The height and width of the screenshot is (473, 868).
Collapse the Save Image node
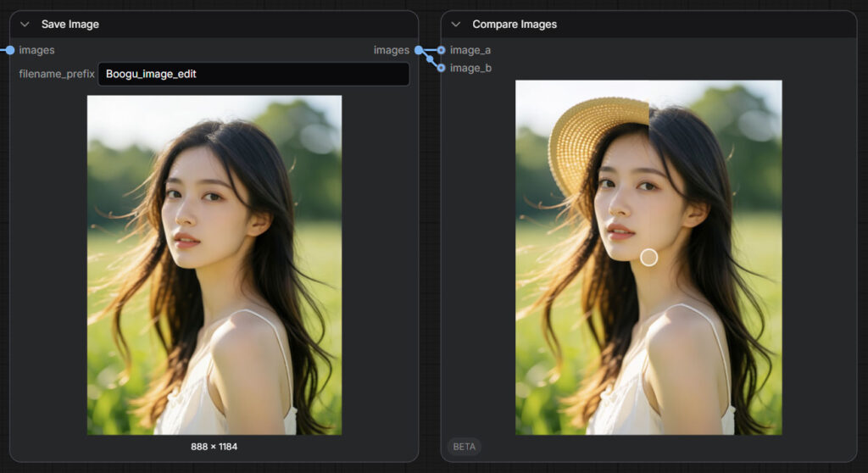tap(25, 25)
